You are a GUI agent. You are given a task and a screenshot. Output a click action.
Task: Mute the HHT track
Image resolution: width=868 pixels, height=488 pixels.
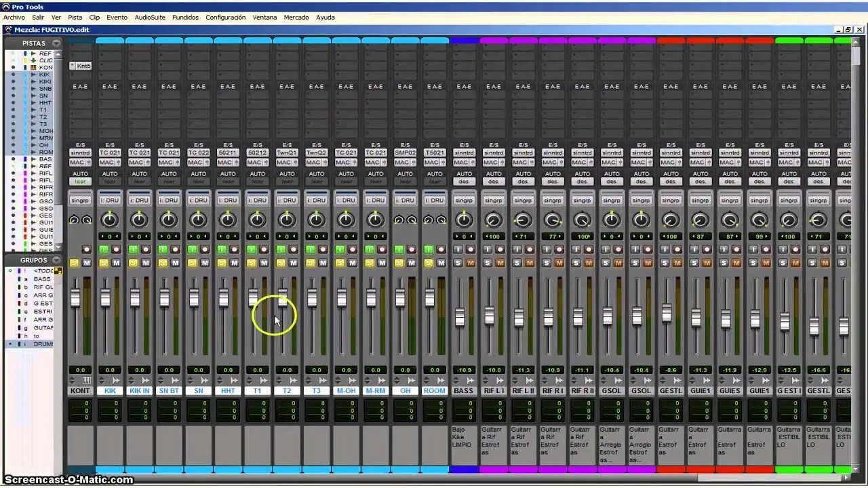pos(234,263)
